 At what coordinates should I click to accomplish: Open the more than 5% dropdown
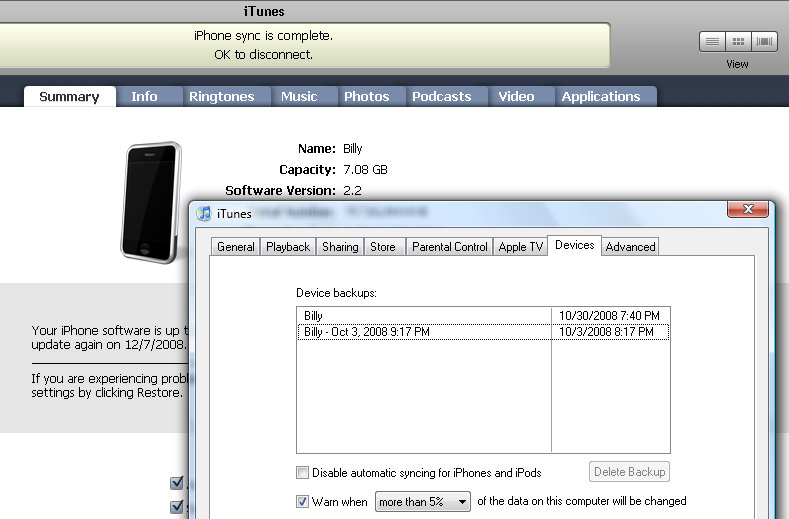point(423,502)
